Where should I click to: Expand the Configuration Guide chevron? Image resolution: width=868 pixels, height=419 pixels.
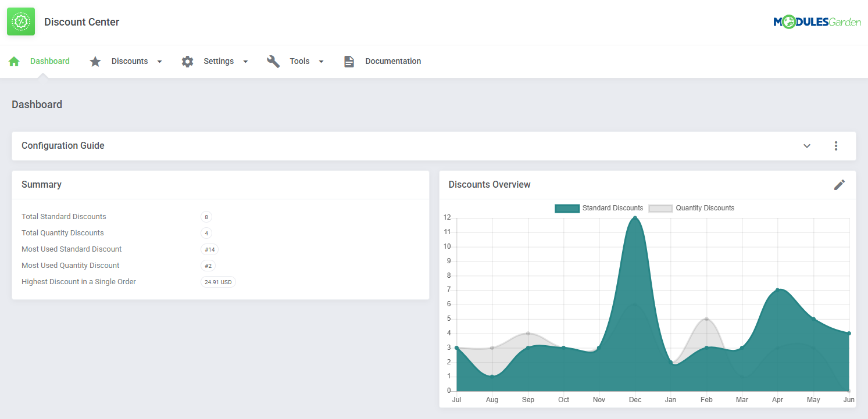pyautogui.click(x=806, y=146)
